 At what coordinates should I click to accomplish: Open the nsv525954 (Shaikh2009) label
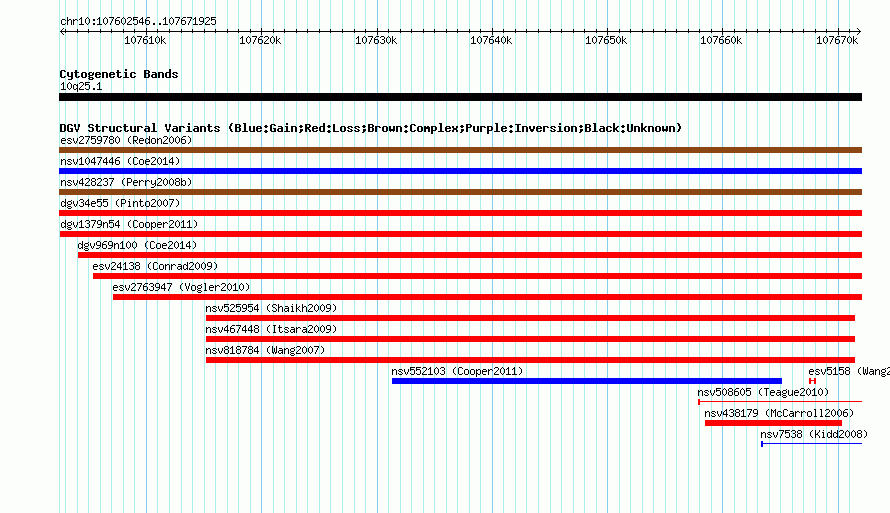point(271,308)
